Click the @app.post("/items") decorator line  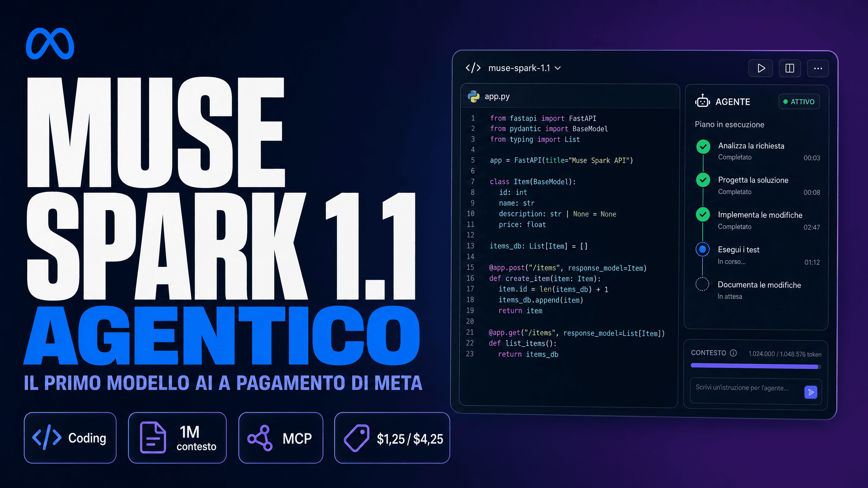tap(568, 268)
